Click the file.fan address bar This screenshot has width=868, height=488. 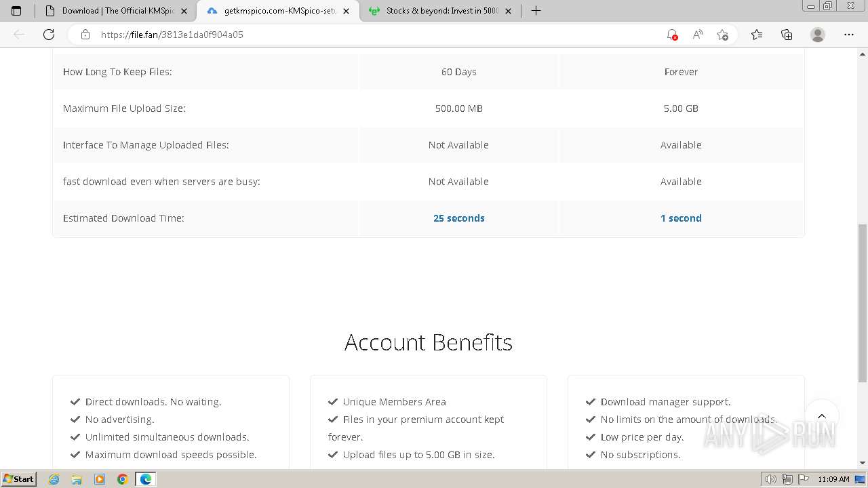pyautogui.click(x=366, y=35)
